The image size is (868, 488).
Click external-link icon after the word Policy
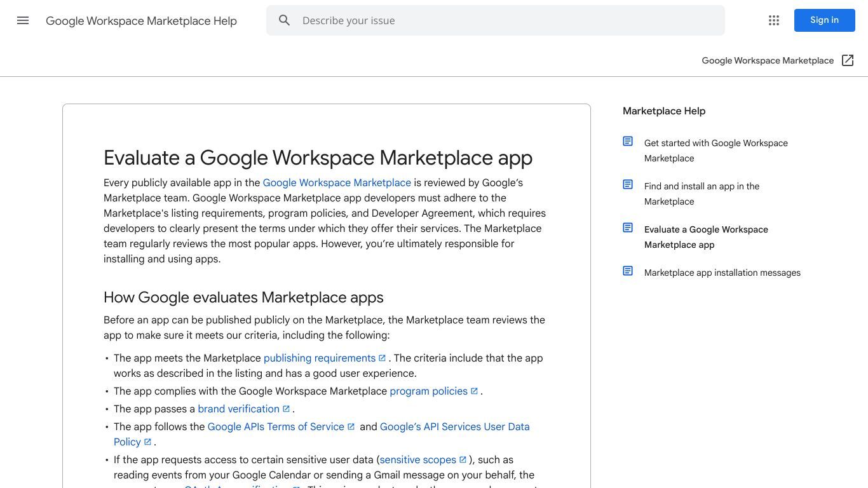147,442
